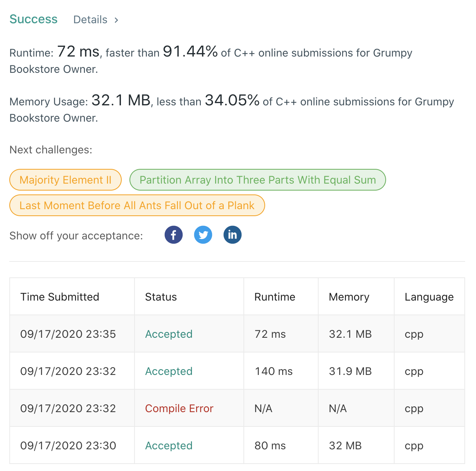Click the Runtime column header

[274, 297]
